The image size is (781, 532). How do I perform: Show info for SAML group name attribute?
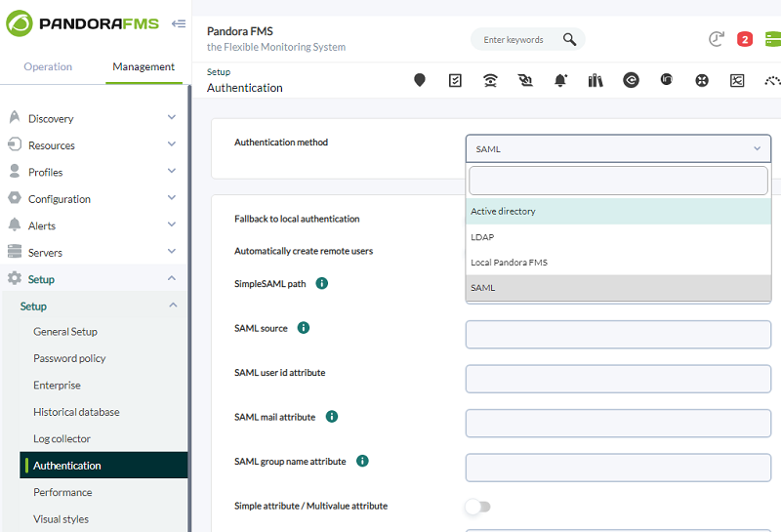pyautogui.click(x=362, y=461)
